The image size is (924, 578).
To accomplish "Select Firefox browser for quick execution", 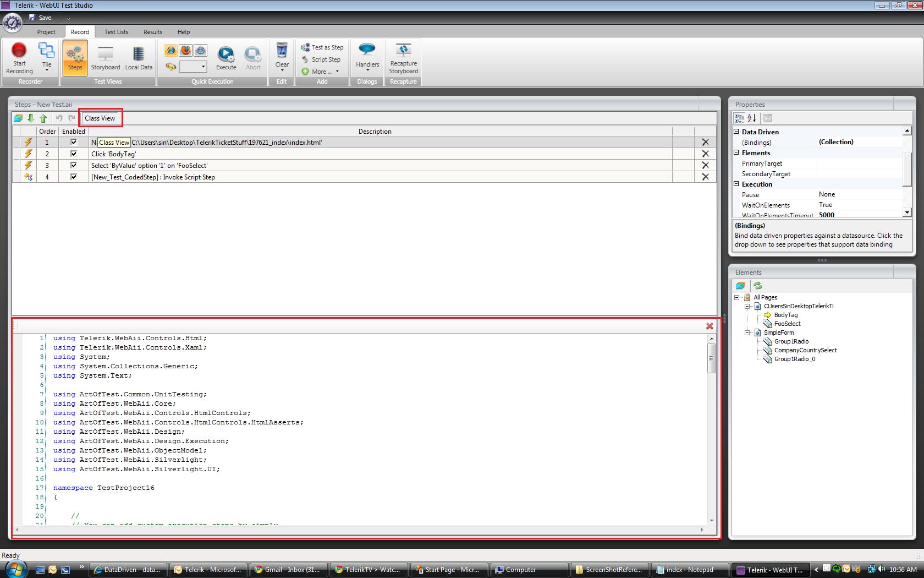I will [x=186, y=51].
